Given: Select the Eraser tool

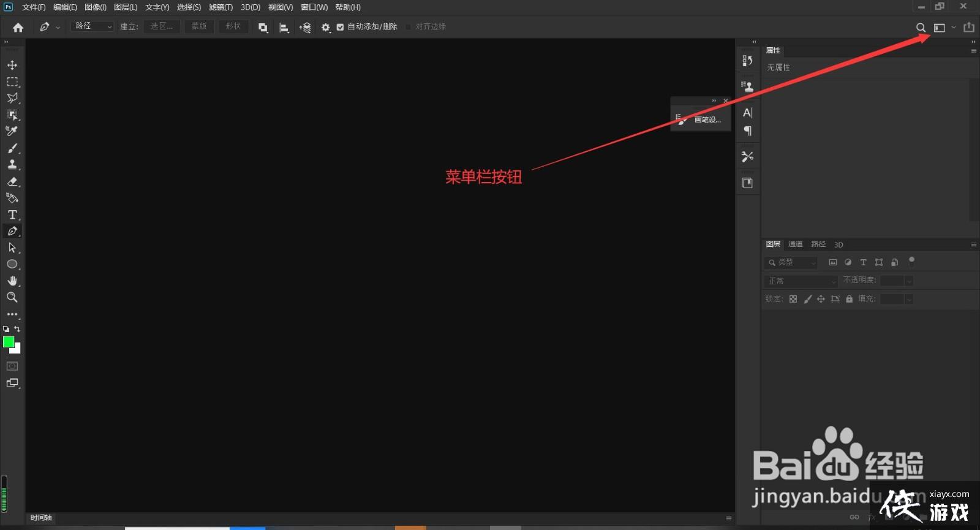Looking at the screenshot, I should point(12,181).
